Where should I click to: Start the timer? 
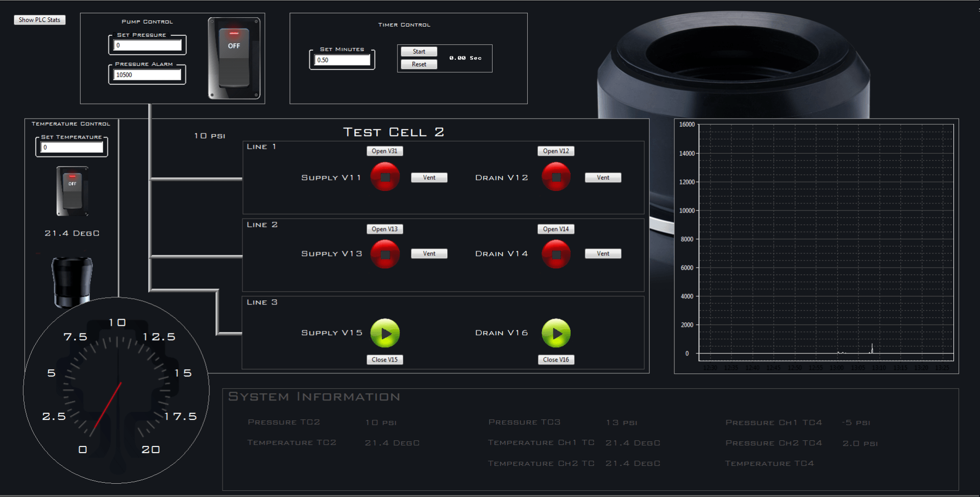418,51
